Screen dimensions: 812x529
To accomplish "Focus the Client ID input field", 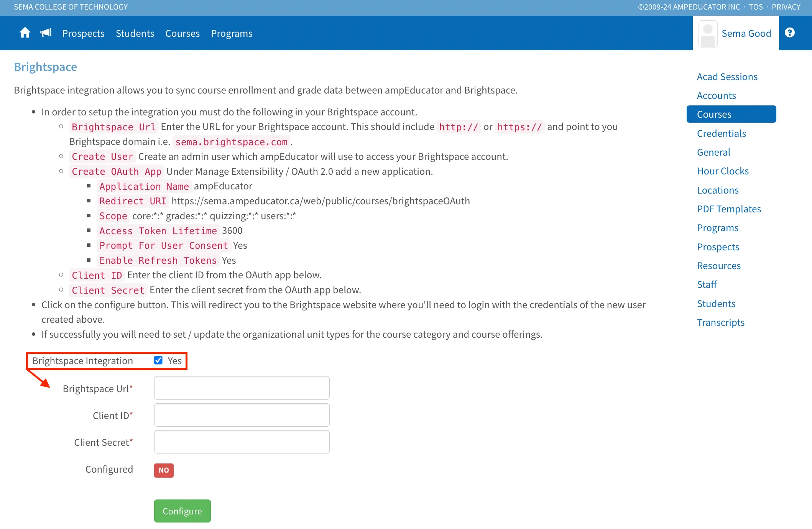I will pyautogui.click(x=242, y=415).
